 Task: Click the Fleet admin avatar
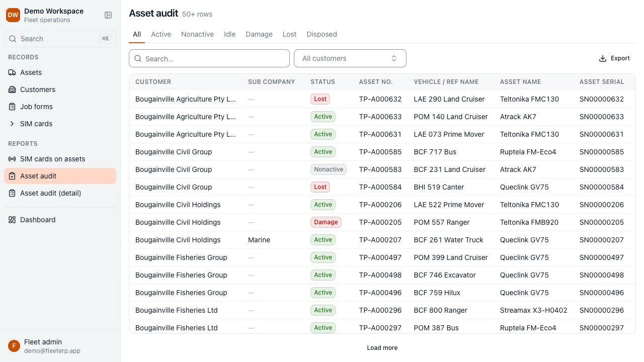[x=14, y=346]
